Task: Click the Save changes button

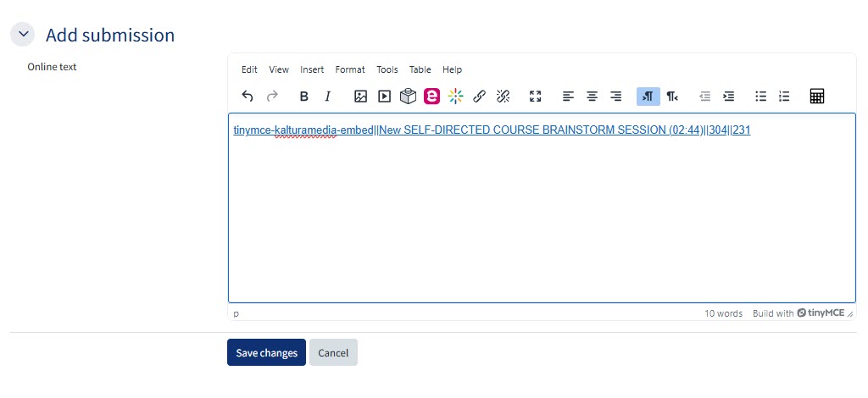Action: pyautogui.click(x=266, y=353)
